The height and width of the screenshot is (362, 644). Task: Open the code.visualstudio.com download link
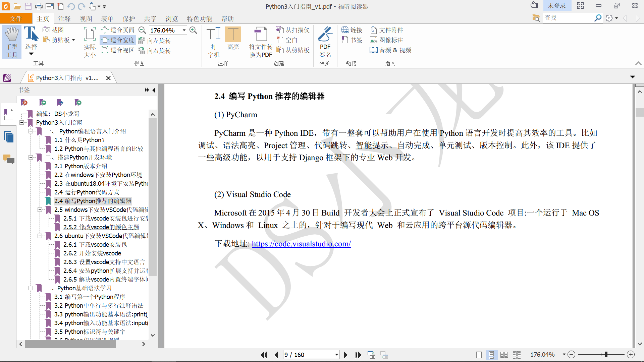click(x=301, y=244)
